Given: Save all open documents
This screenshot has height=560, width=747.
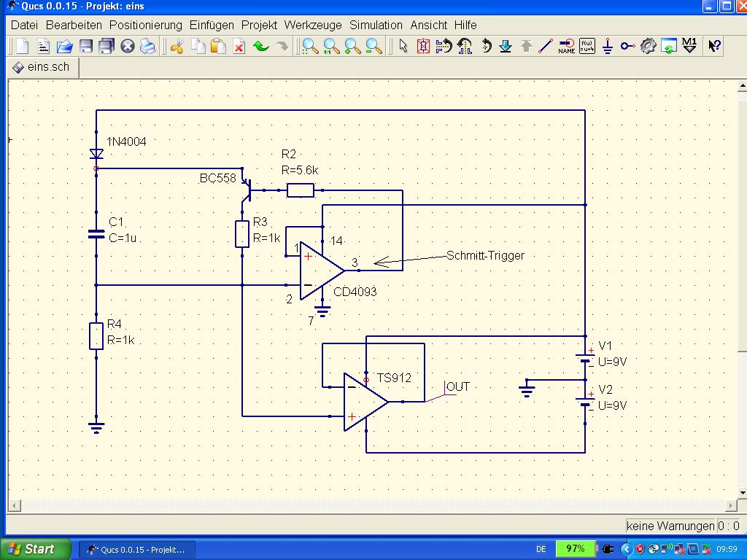Looking at the screenshot, I should (x=107, y=46).
